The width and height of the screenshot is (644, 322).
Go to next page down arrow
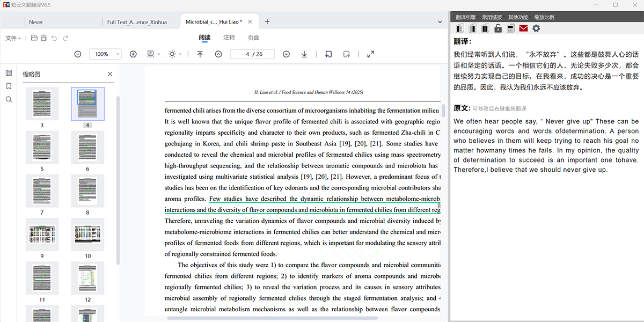coord(286,54)
